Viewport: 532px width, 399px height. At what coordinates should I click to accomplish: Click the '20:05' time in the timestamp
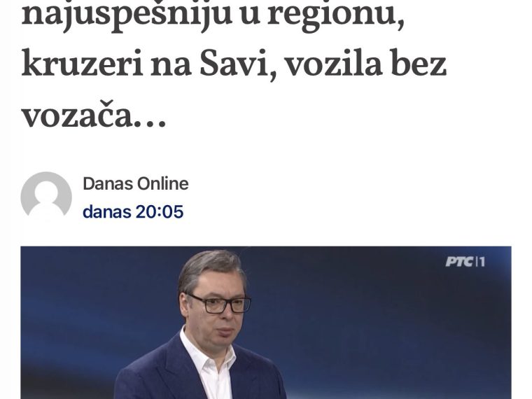tap(160, 211)
